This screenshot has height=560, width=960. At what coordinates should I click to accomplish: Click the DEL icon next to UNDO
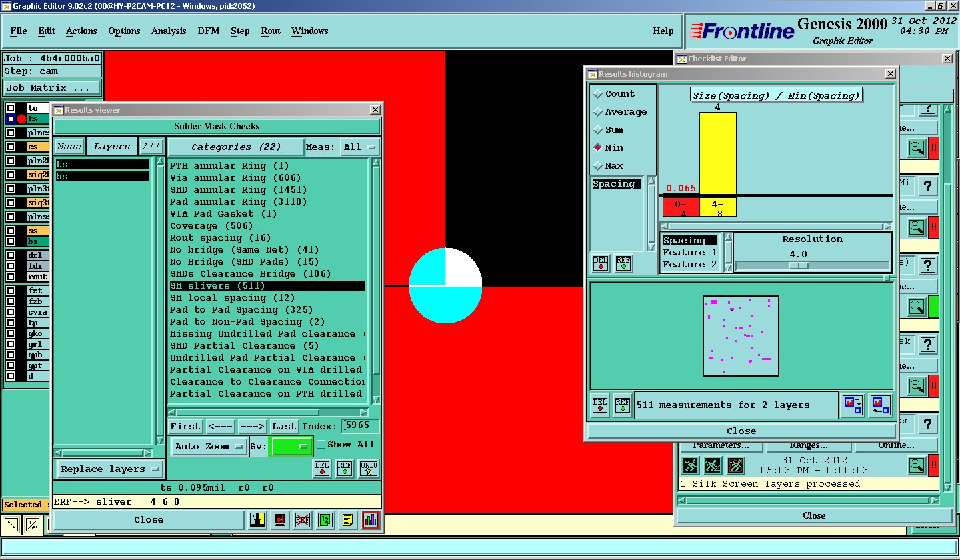pos(323,469)
